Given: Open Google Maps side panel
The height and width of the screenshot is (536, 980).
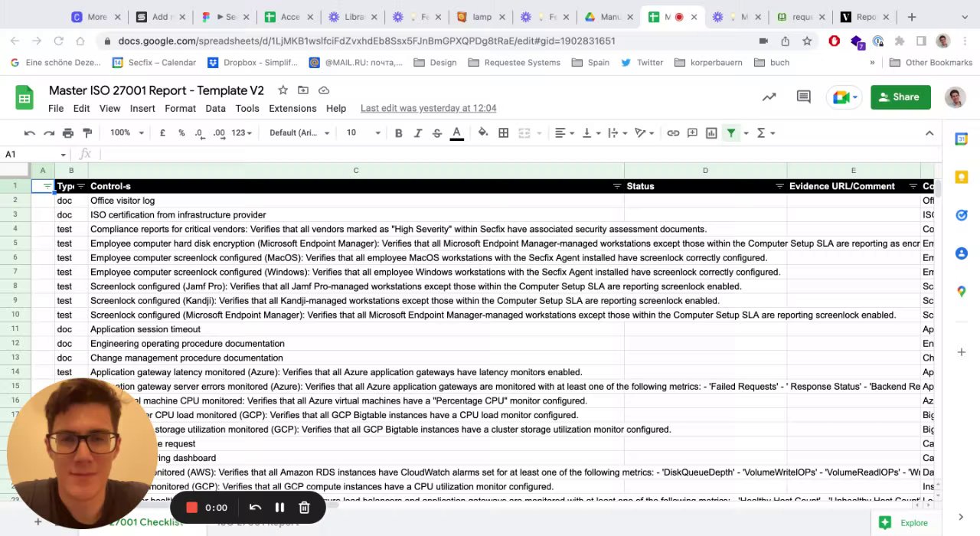Looking at the screenshot, I should click(x=961, y=292).
